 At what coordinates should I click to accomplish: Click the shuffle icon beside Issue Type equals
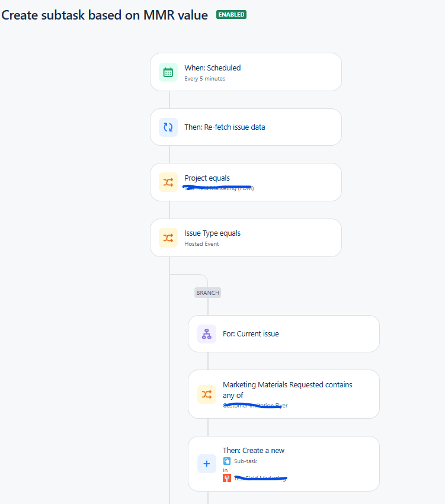coord(168,238)
